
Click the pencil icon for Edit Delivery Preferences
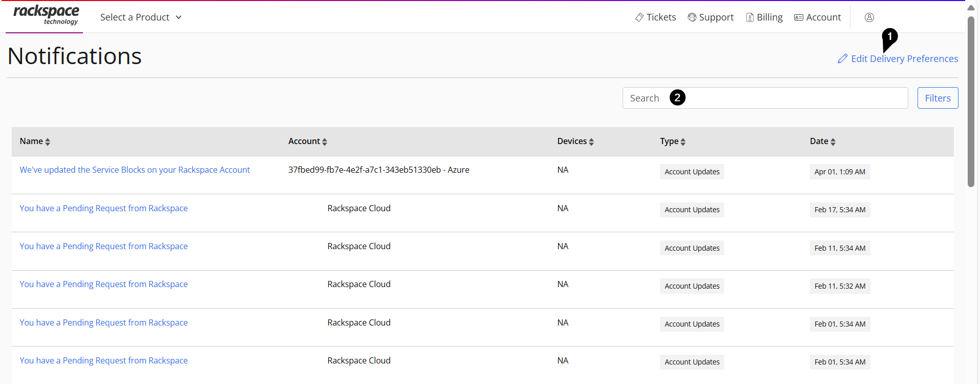(x=843, y=59)
